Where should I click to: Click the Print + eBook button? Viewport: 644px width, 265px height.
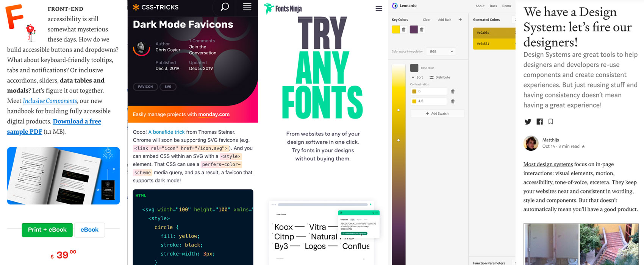point(47,230)
